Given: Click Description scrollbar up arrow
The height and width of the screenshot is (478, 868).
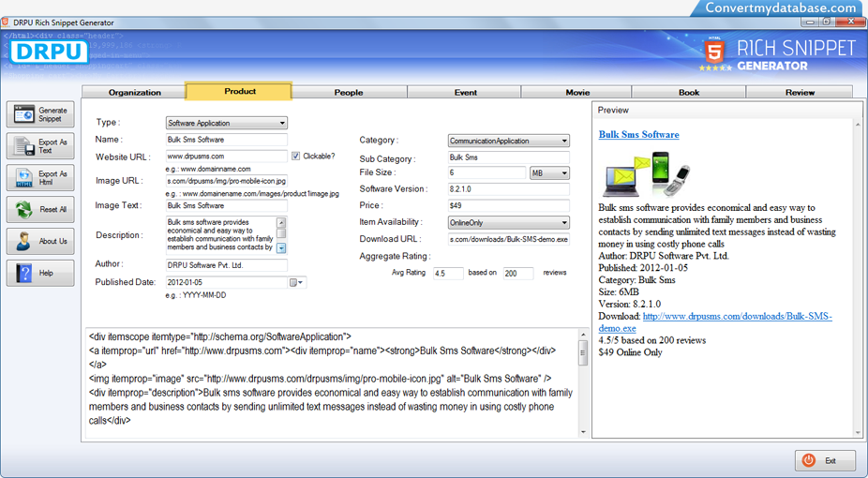Looking at the screenshot, I should click(x=281, y=222).
